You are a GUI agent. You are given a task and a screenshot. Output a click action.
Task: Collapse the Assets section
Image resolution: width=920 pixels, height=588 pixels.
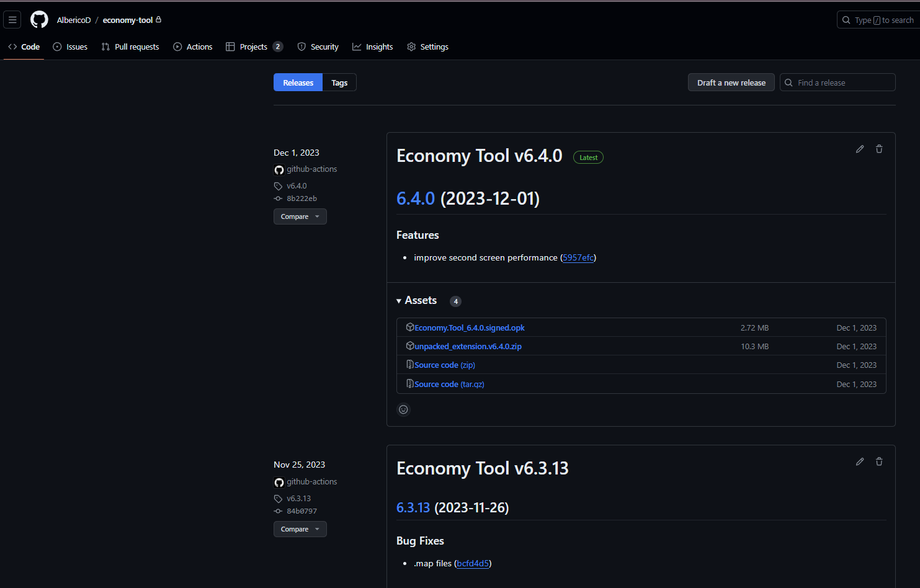[x=417, y=301]
